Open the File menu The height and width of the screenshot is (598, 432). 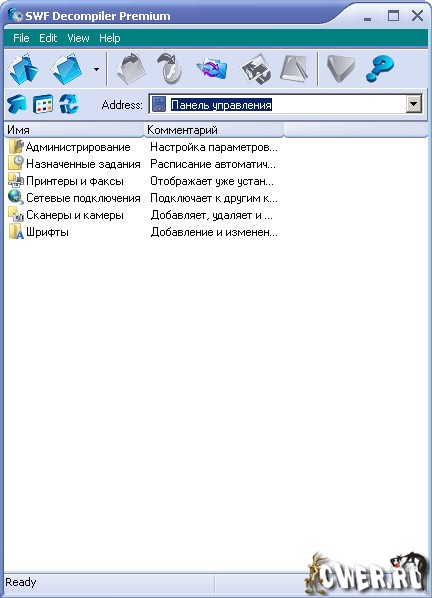[21, 38]
